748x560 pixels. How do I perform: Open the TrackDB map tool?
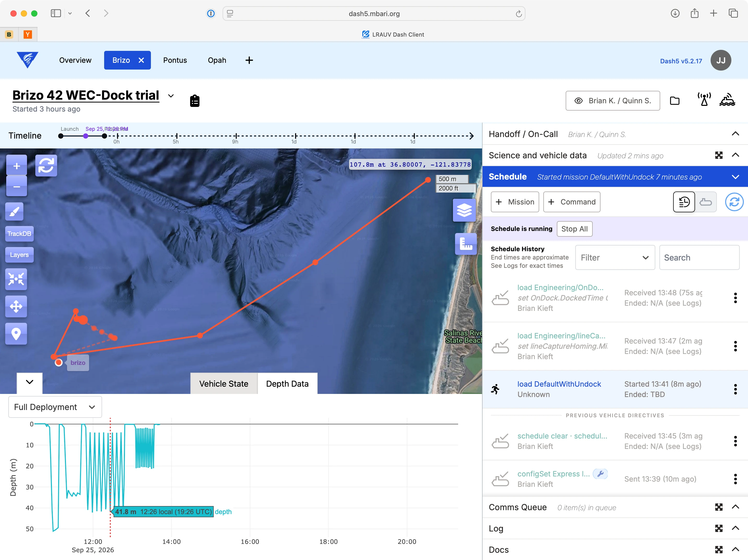point(19,234)
